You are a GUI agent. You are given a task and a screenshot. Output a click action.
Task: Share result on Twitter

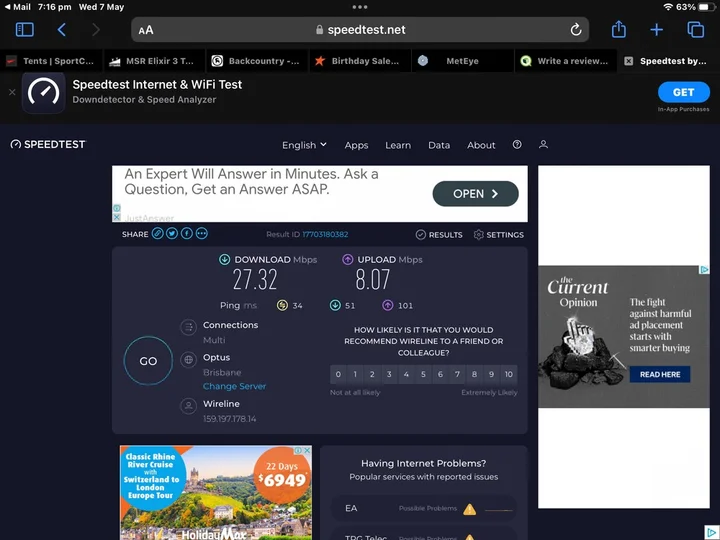point(172,234)
